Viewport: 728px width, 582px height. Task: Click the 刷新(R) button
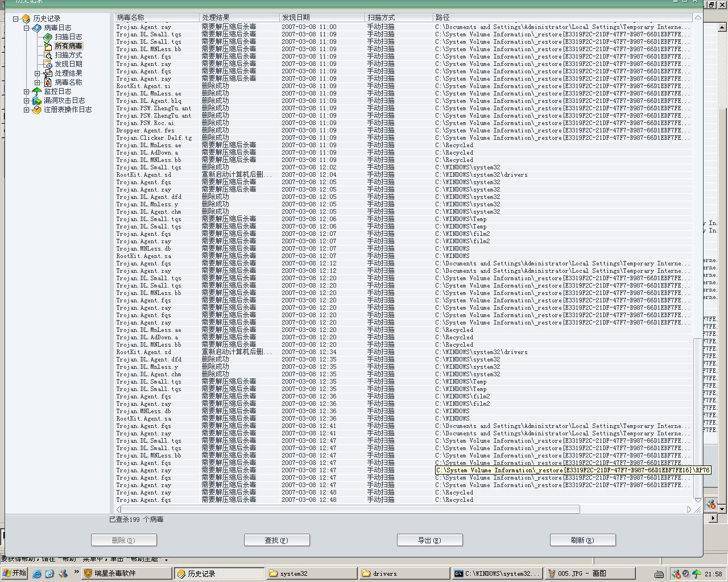(583, 541)
